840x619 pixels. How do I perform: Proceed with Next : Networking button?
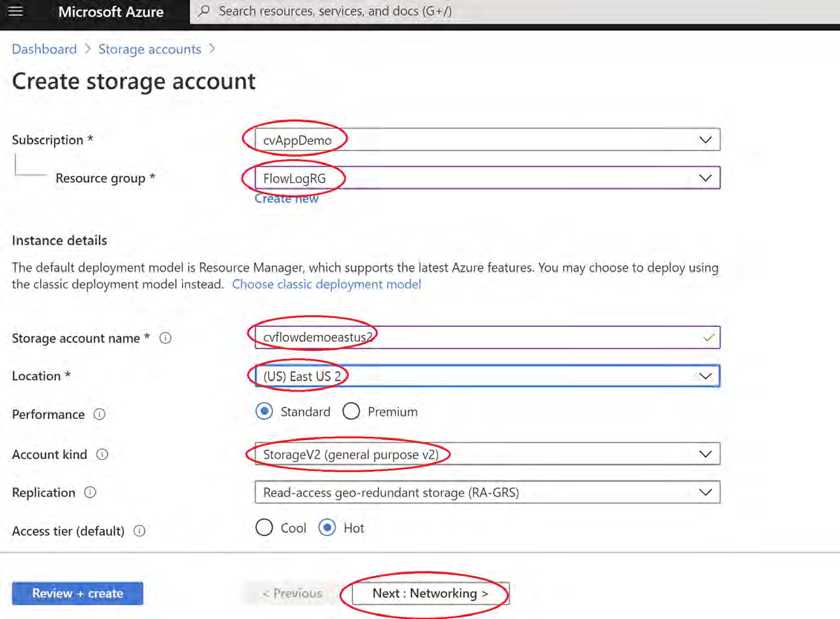(x=431, y=593)
